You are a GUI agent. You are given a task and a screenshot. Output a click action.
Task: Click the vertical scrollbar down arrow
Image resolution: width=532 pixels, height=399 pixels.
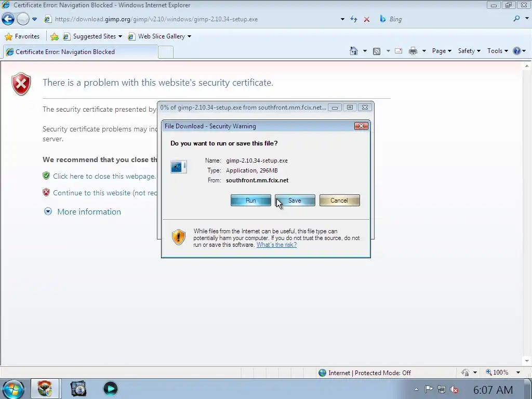tap(527, 361)
